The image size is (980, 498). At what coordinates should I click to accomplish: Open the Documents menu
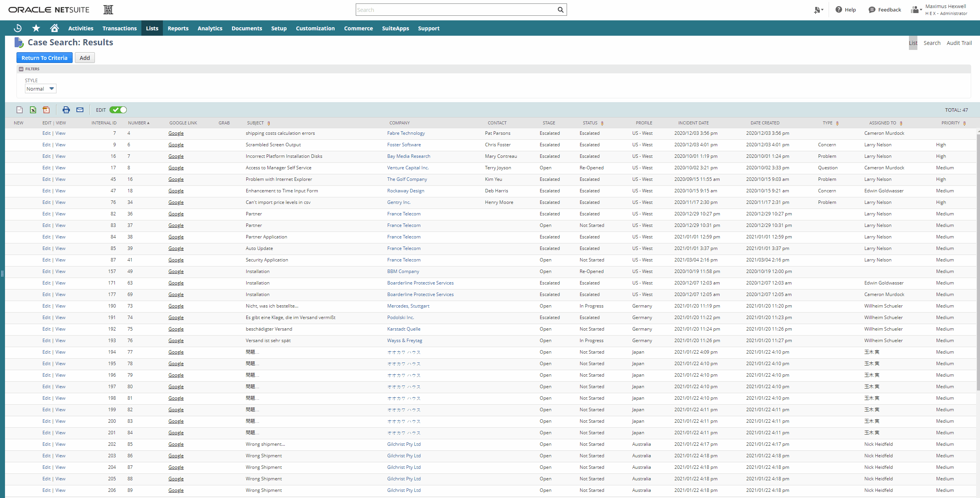click(x=247, y=28)
